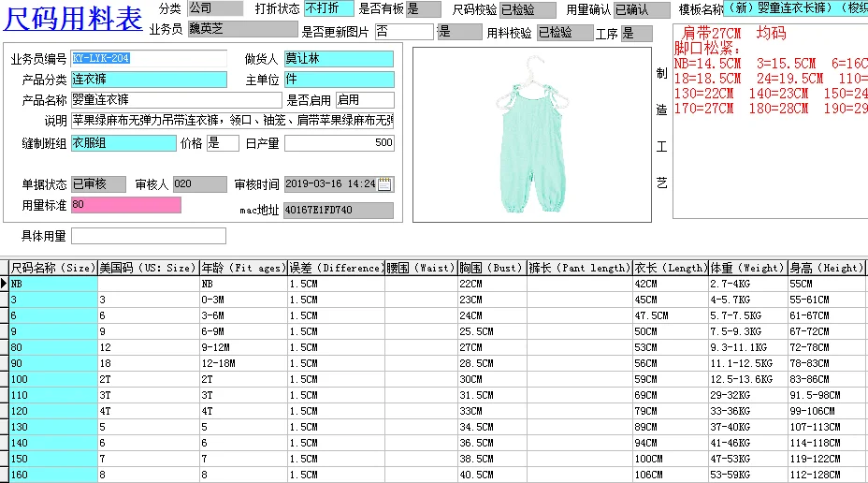Click the 是否更新图片 field showing 否
The height and width of the screenshot is (483, 868).
pyautogui.click(x=404, y=32)
